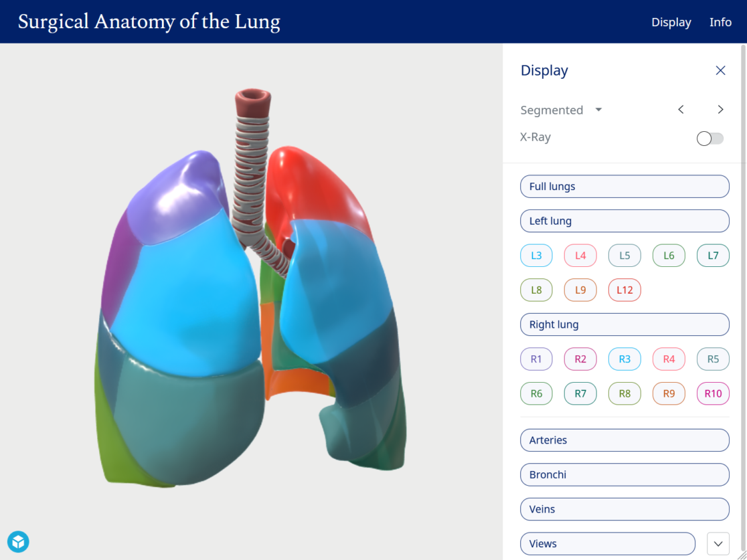
Task: Select segment L4 of the left lung
Action: pos(580,255)
